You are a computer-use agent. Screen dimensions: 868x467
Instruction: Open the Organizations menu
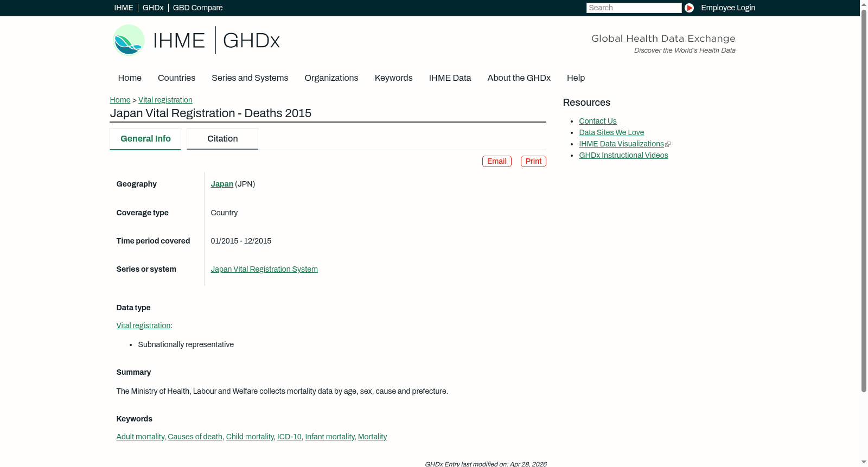[331, 78]
